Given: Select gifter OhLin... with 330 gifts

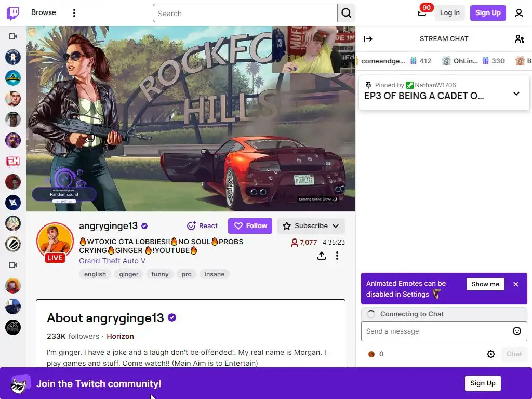Looking at the screenshot, I should pyautogui.click(x=473, y=61).
